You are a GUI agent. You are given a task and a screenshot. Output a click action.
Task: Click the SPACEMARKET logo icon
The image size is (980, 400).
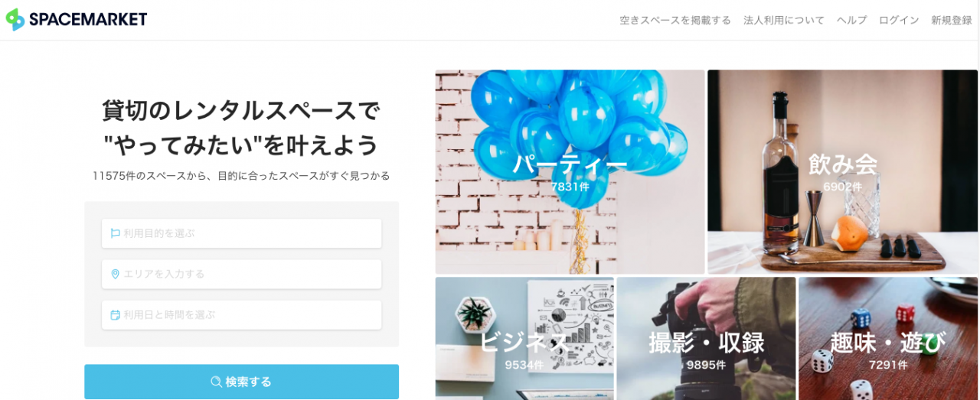15,19
